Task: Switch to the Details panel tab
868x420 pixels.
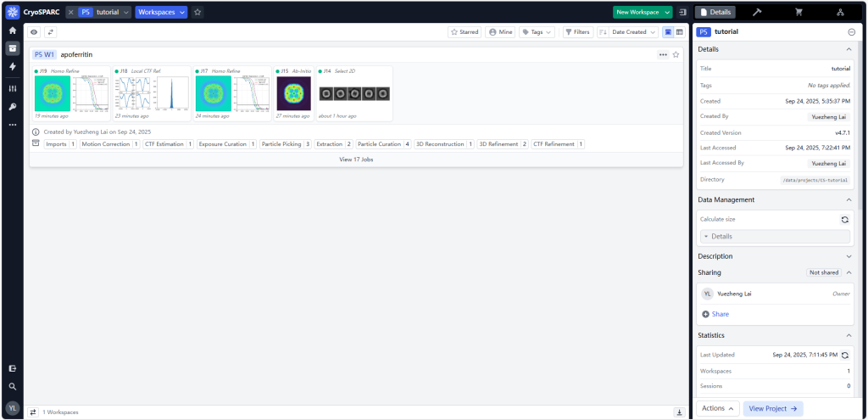Action: point(715,12)
